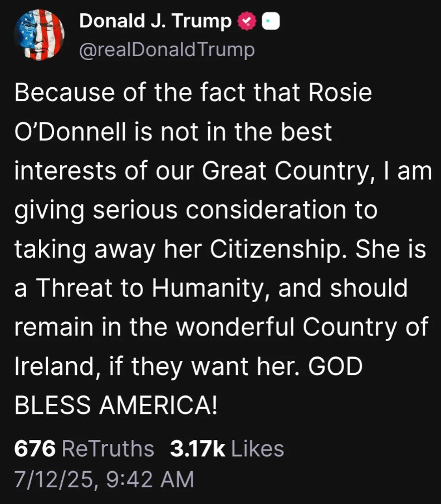Image resolution: width=441 pixels, height=504 pixels.
Task: Click the red verified checkmark badge
Action: tap(247, 21)
